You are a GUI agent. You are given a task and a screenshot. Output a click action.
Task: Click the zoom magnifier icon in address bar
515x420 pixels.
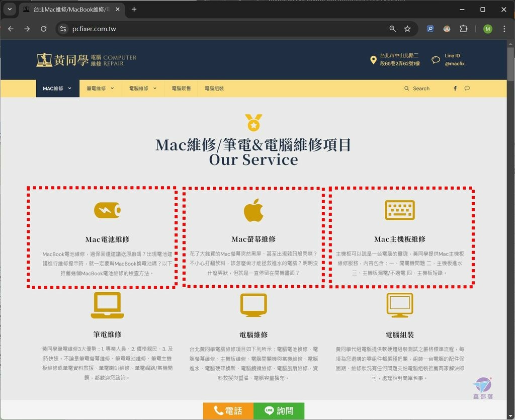(392, 29)
